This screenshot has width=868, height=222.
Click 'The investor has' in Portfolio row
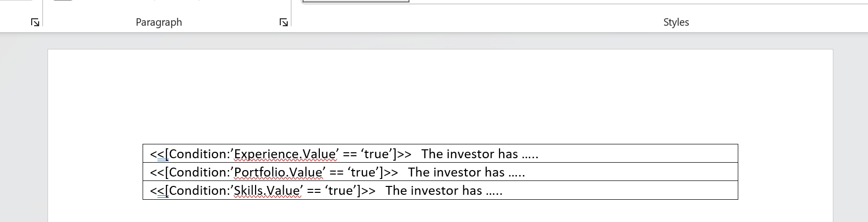(x=456, y=173)
